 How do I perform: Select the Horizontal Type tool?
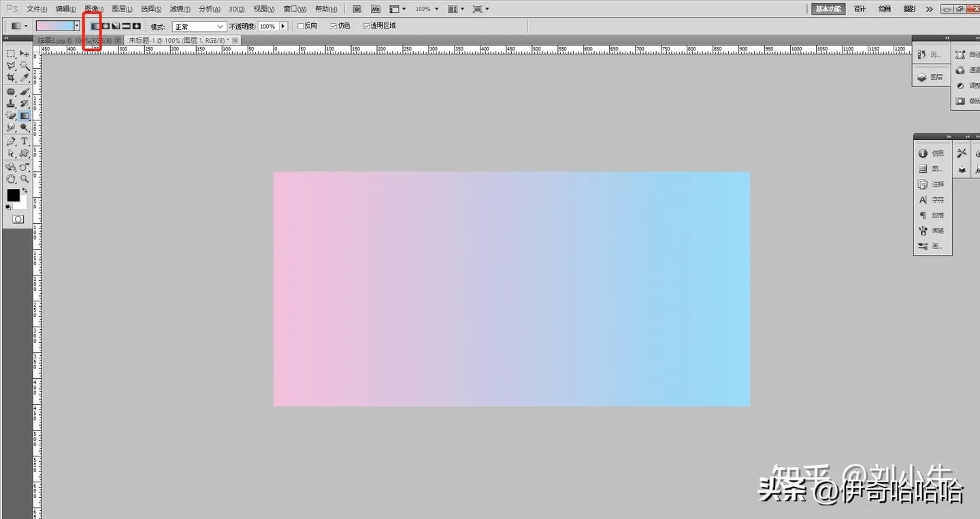coord(24,141)
